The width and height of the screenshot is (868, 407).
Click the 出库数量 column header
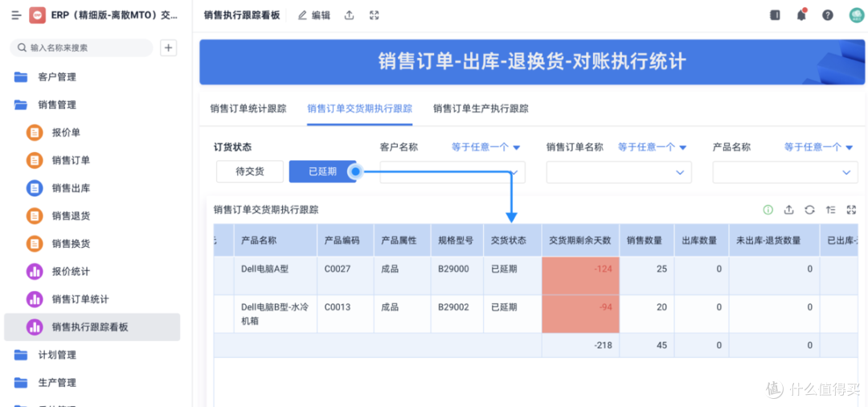point(702,240)
